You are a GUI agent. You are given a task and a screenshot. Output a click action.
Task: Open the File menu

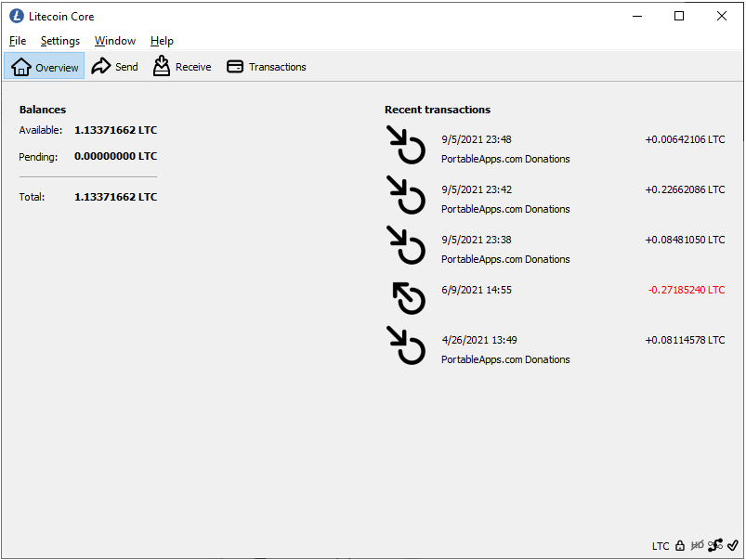(x=18, y=41)
